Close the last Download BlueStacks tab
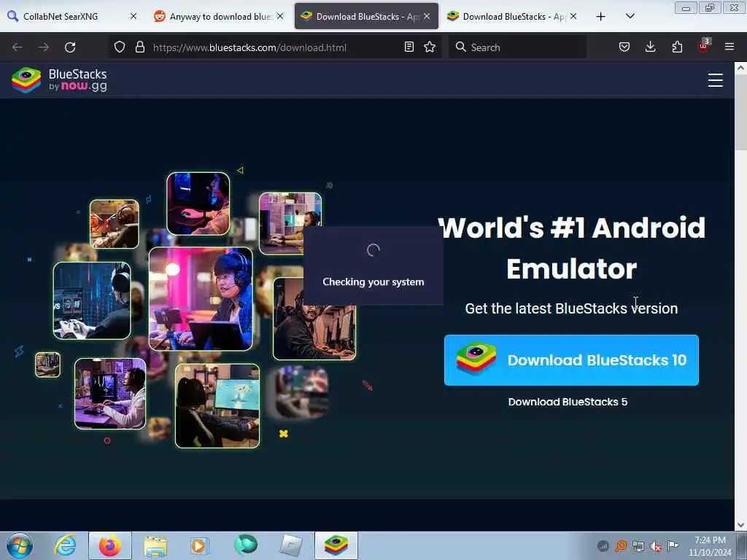 (573, 16)
